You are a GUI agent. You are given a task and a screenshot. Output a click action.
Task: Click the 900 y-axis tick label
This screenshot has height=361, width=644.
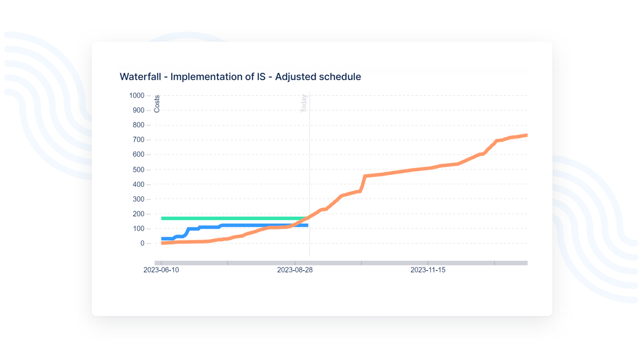tap(138, 110)
